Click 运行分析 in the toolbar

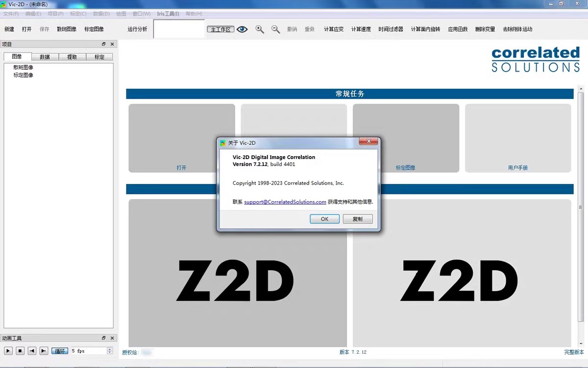pos(138,29)
